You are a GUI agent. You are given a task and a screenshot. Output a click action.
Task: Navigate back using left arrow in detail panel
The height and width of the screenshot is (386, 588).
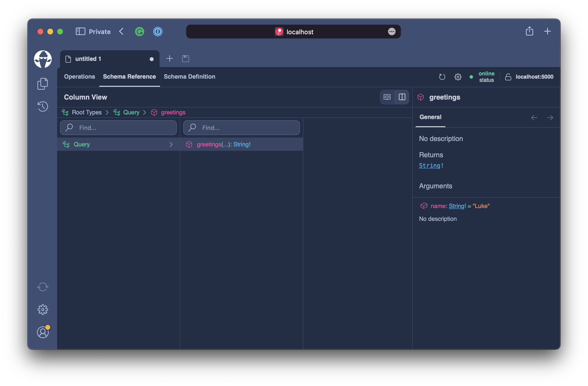[x=535, y=117]
